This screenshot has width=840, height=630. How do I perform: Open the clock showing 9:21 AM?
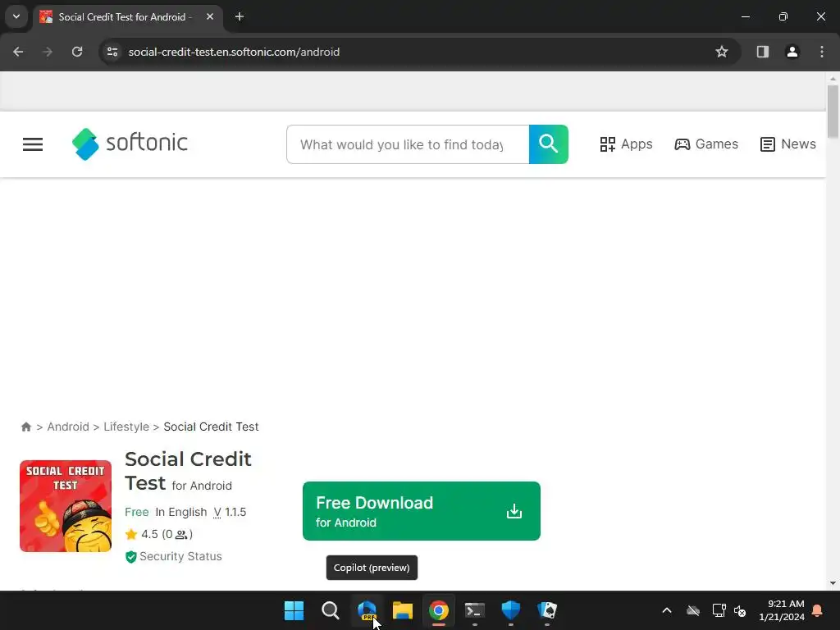(782, 610)
